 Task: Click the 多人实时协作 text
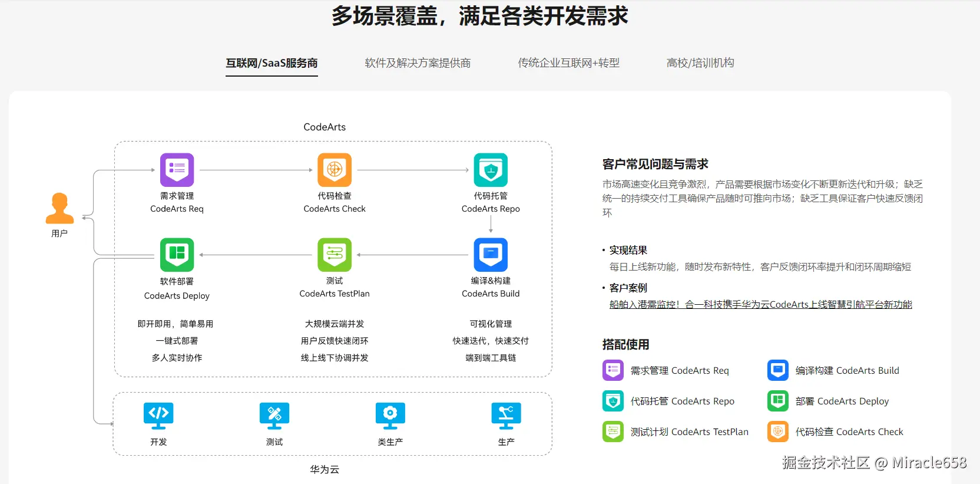(177, 358)
